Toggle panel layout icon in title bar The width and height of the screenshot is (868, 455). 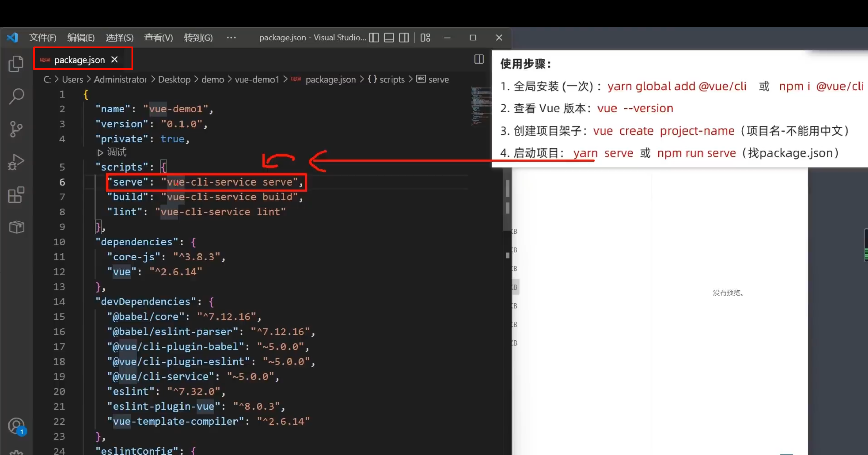[x=389, y=37]
